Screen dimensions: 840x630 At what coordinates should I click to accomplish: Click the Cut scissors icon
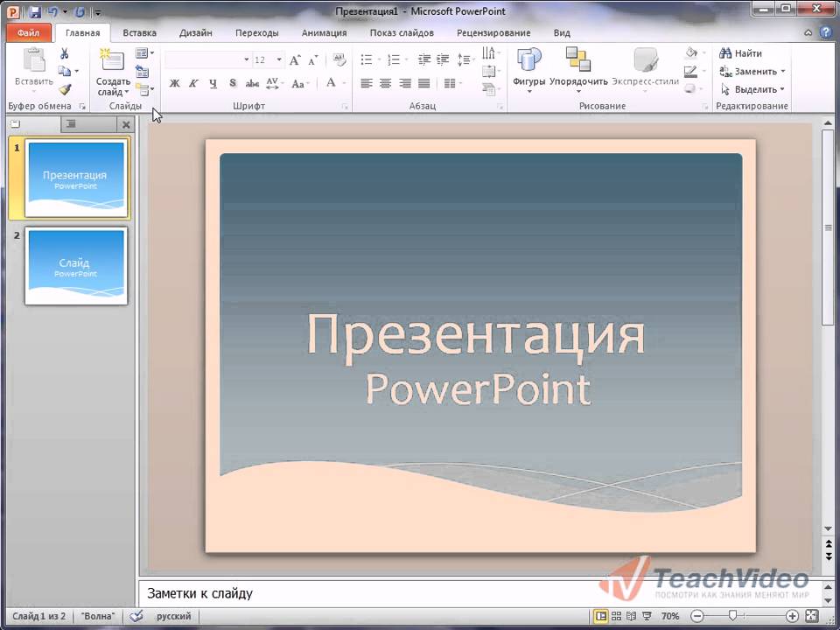point(64,53)
